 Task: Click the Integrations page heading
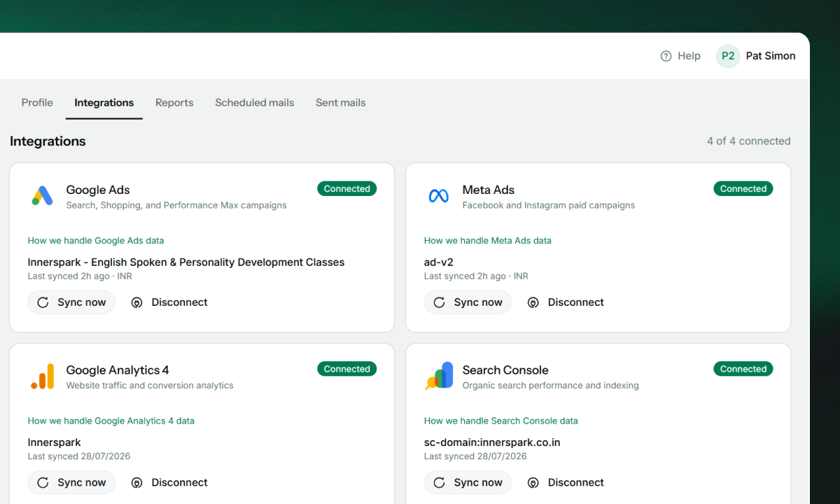(x=48, y=141)
